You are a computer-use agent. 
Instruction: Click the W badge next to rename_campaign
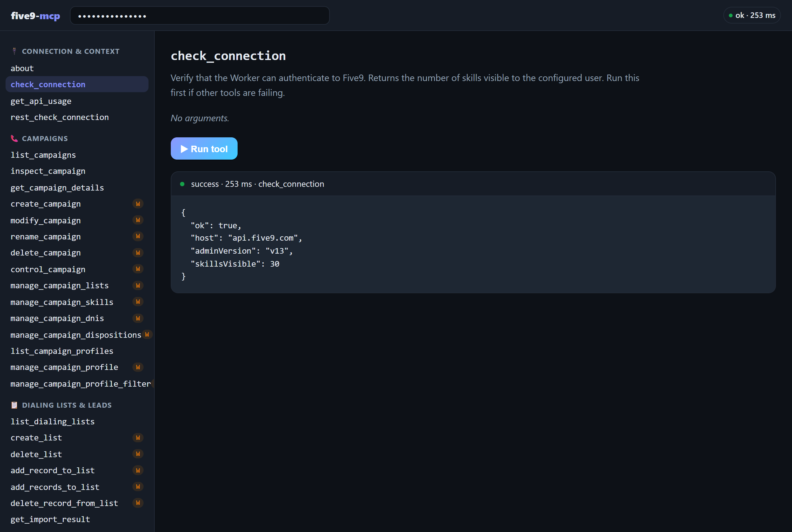coord(138,237)
